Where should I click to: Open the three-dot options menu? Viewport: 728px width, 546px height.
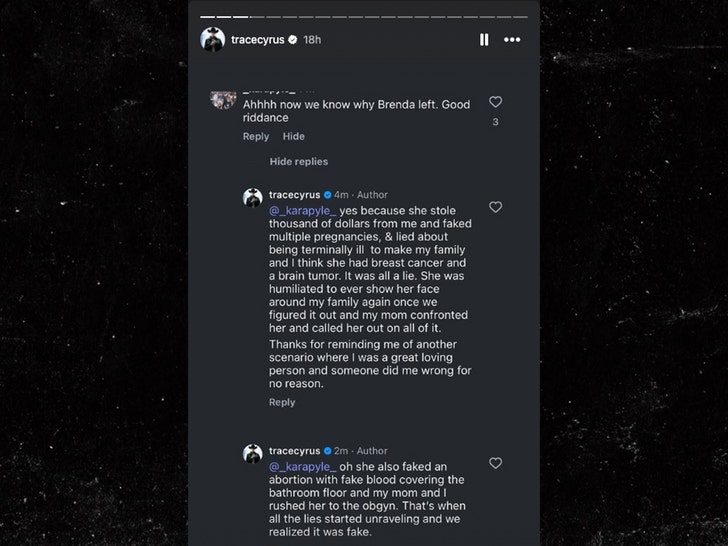(x=512, y=39)
